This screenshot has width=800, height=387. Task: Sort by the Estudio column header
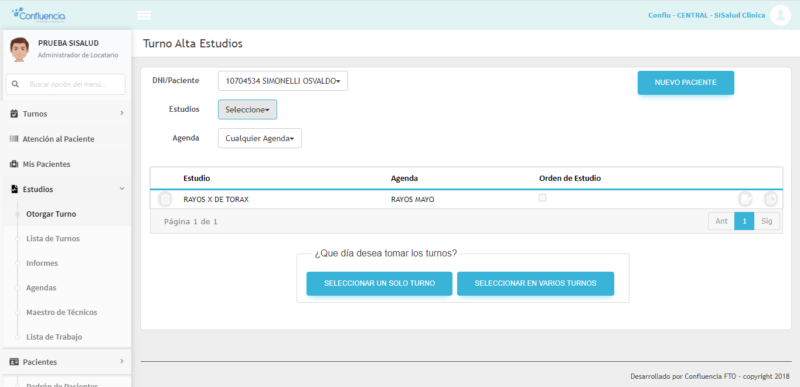(196, 178)
